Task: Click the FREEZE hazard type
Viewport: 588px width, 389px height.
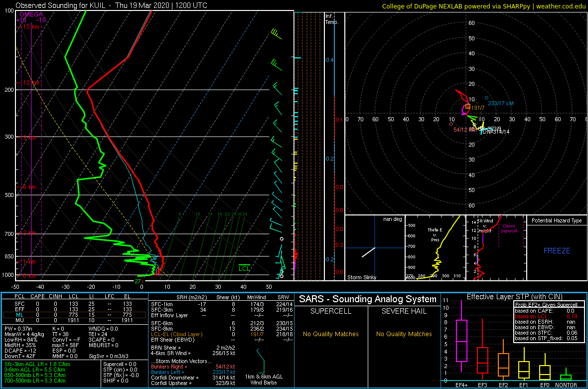Action: click(x=557, y=250)
